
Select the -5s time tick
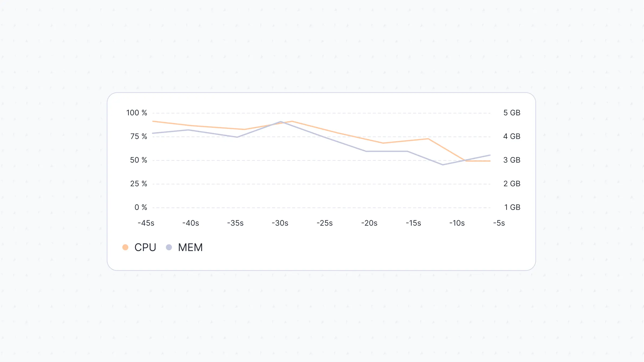[x=499, y=223]
